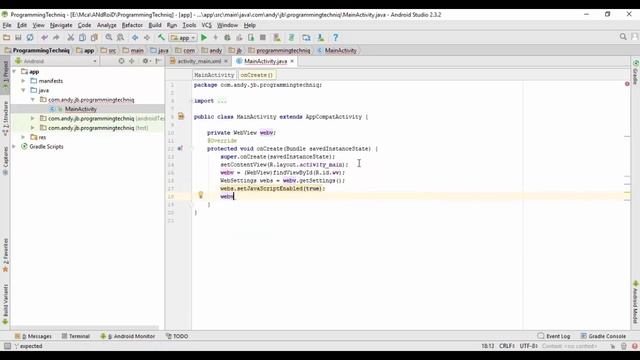Click Search Everywhere magnifier at top right
640x360 pixels.
(623, 37)
